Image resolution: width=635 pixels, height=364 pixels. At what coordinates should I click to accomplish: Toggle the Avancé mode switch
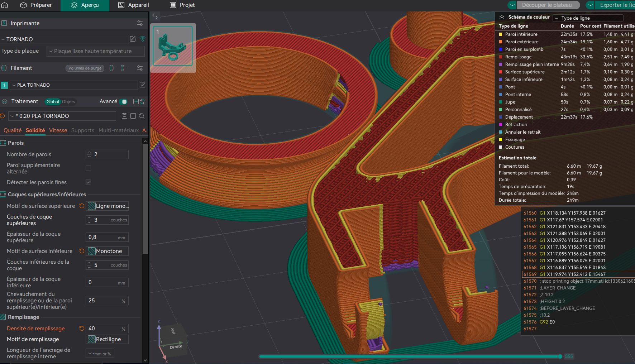pos(123,102)
